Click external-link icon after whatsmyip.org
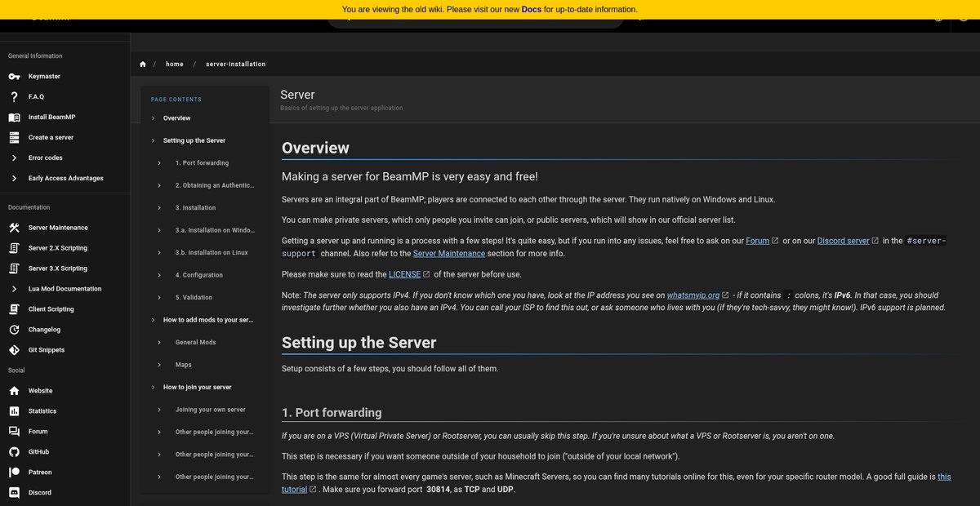 (725, 295)
